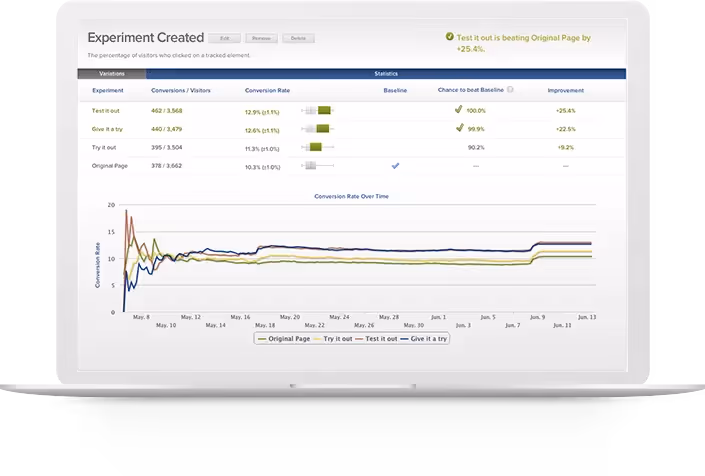Click the 90.2% chance value
705x476 pixels.
tap(476, 147)
